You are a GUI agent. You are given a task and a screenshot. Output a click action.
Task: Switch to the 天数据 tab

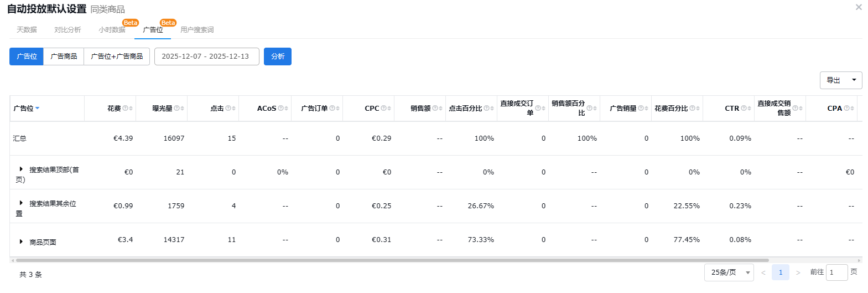(27, 30)
